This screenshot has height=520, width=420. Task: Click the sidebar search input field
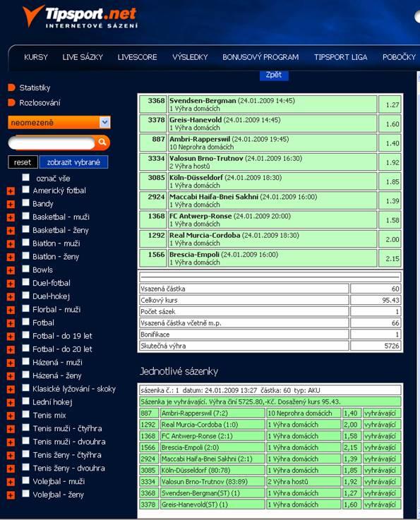[x=52, y=143]
